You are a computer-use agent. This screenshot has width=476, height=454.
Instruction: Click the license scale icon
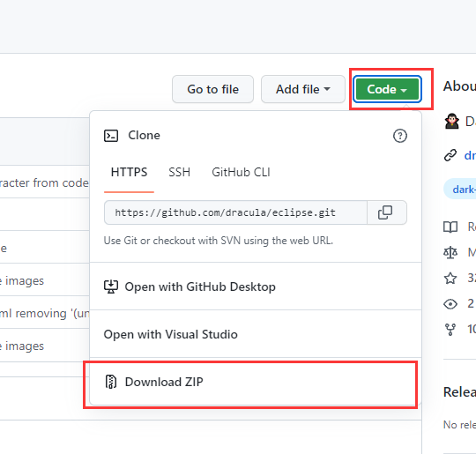coord(450,252)
